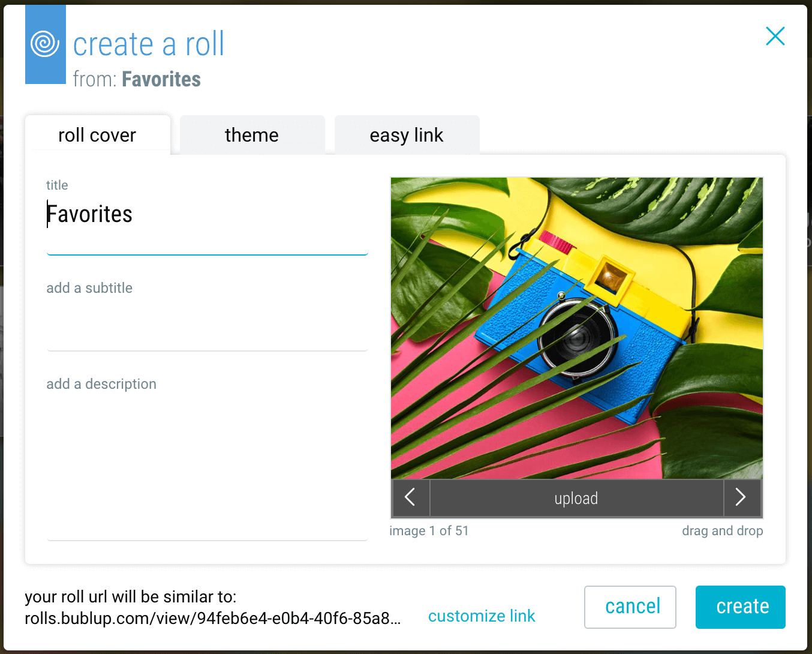812x654 pixels.
Task: Select the next cover image arrow
Action: click(x=742, y=497)
